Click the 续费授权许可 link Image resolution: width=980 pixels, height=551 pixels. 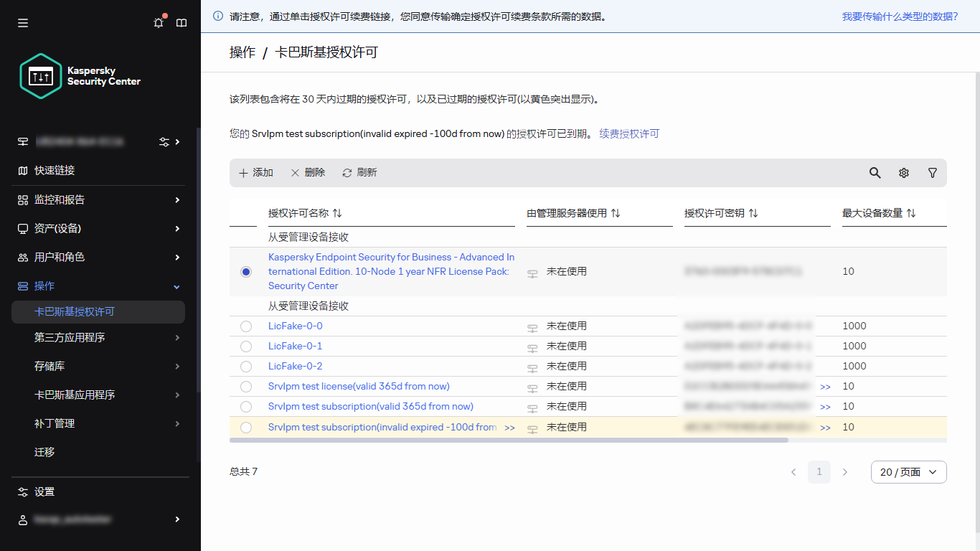click(x=629, y=133)
